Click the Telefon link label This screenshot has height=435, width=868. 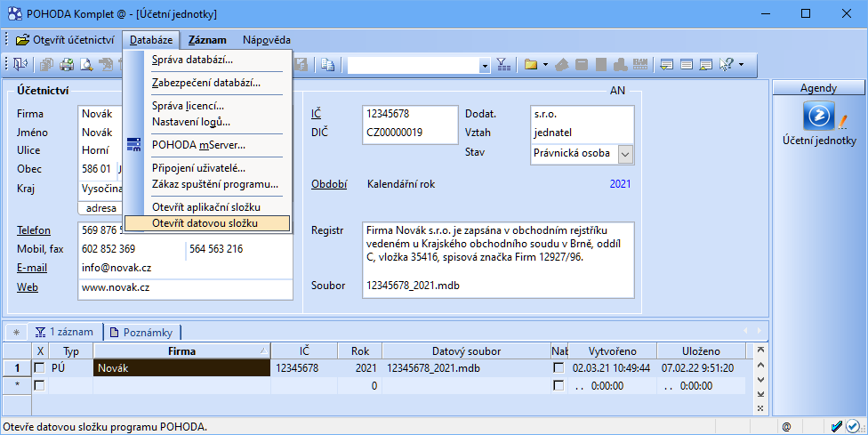coord(33,230)
